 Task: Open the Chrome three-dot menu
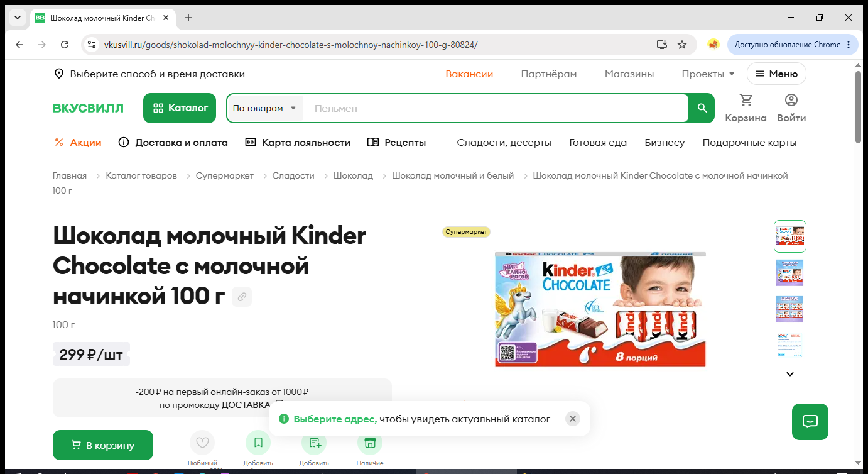[x=849, y=45]
